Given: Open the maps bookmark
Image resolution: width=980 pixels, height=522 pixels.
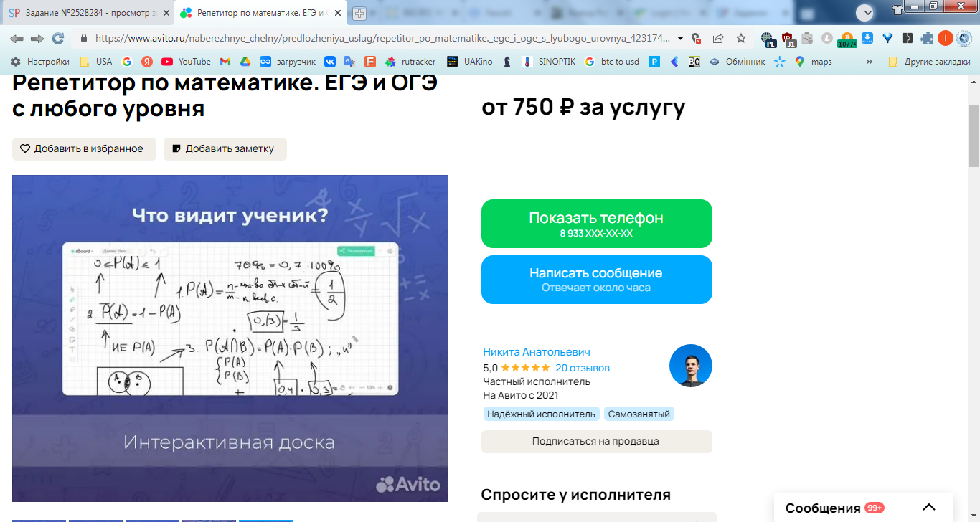Looking at the screenshot, I should tap(814, 62).
